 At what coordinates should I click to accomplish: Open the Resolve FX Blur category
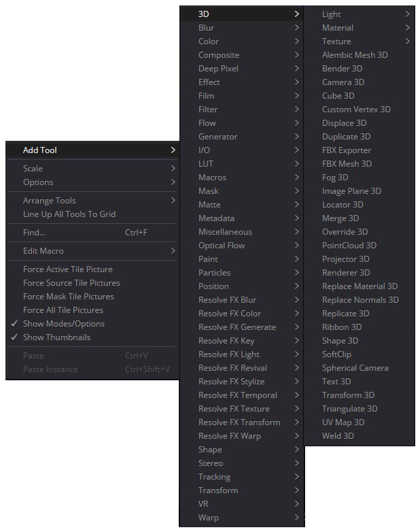(242, 300)
